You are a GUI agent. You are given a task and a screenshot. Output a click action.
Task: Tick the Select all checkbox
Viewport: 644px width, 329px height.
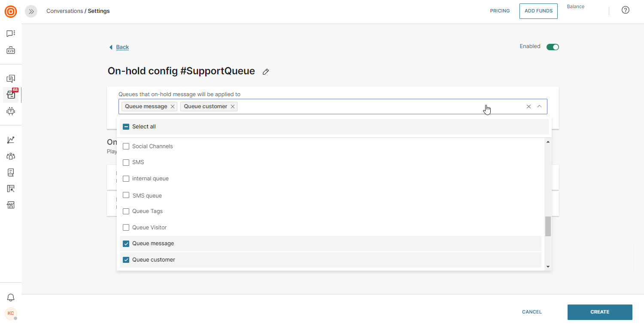126,127
